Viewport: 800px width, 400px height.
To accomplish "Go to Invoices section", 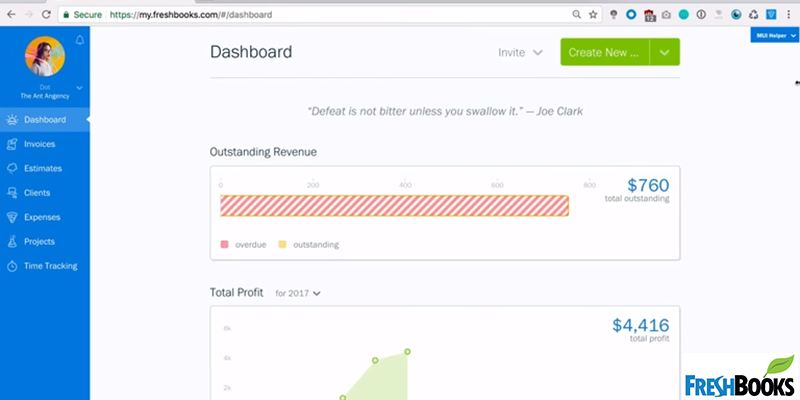I will pyautogui.click(x=45, y=144).
